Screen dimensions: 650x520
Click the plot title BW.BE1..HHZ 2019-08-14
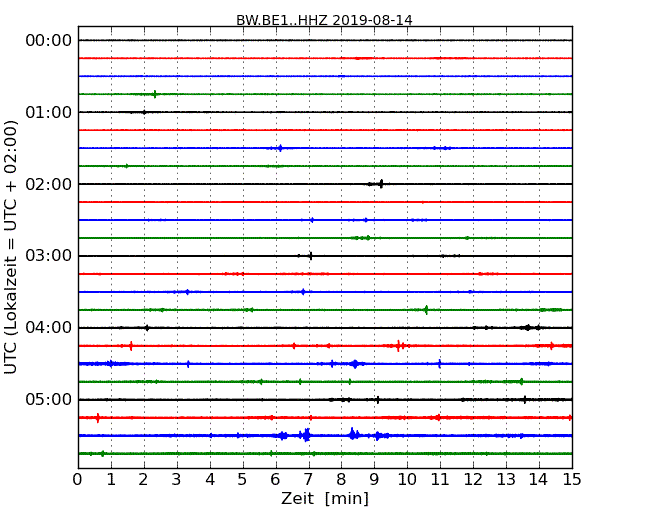point(324,20)
